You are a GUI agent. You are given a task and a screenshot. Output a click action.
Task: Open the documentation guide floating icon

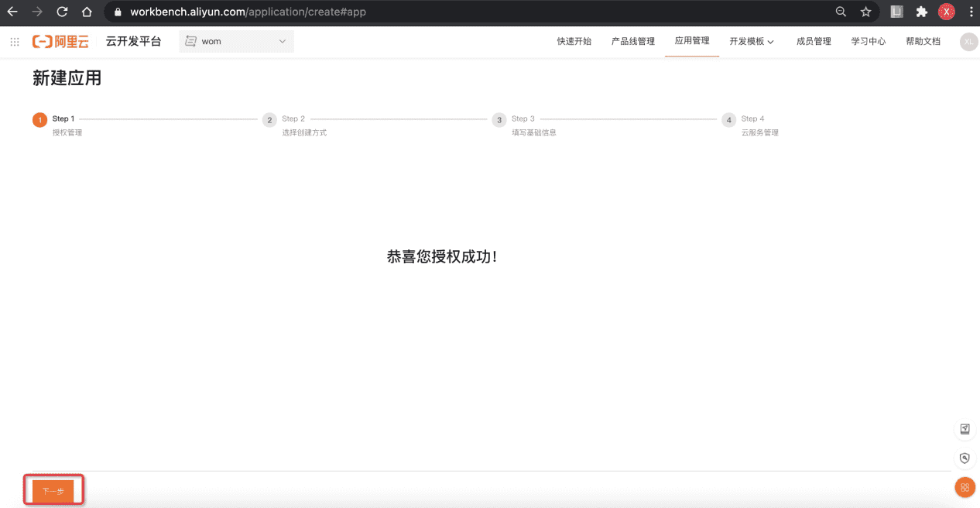(965, 429)
